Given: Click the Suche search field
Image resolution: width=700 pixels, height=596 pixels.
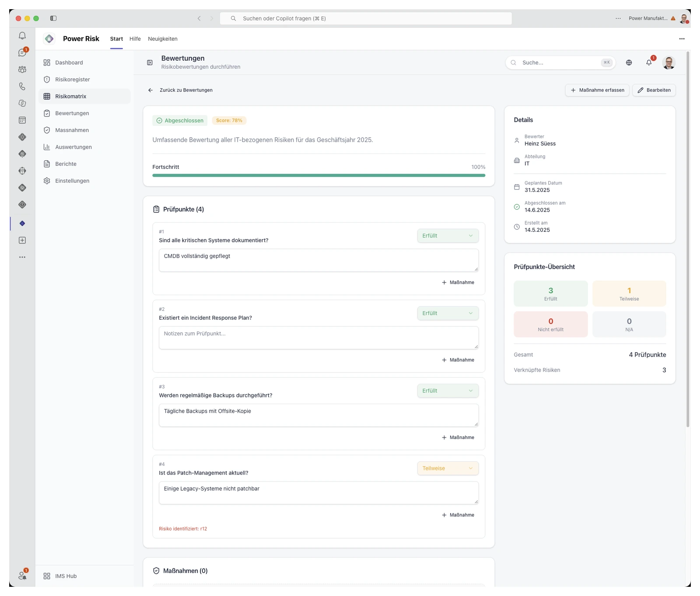Looking at the screenshot, I should point(560,63).
